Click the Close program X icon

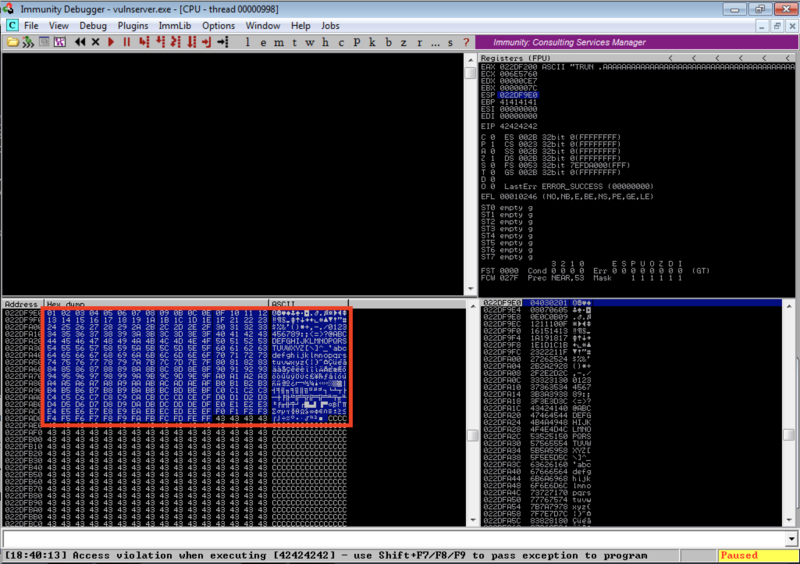point(95,42)
